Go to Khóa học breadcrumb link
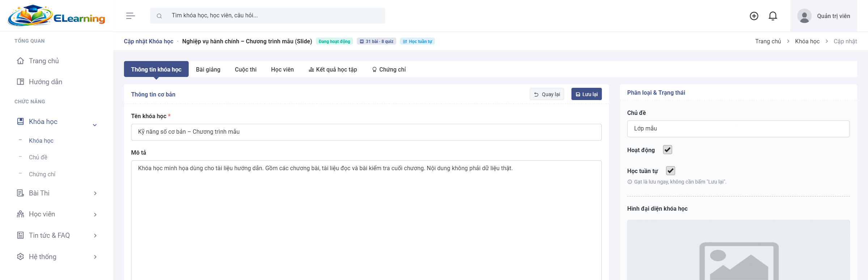 (x=807, y=41)
